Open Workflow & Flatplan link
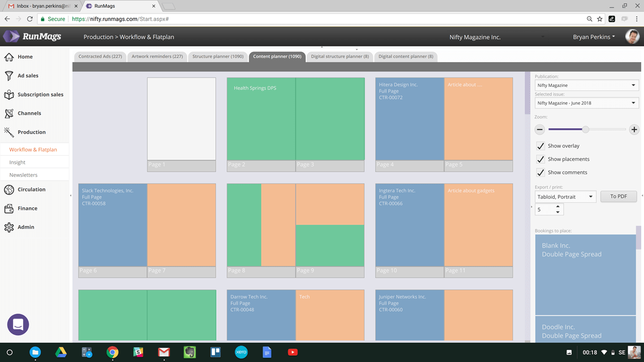Viewport: 644px width, 362px height. point(33,150)
